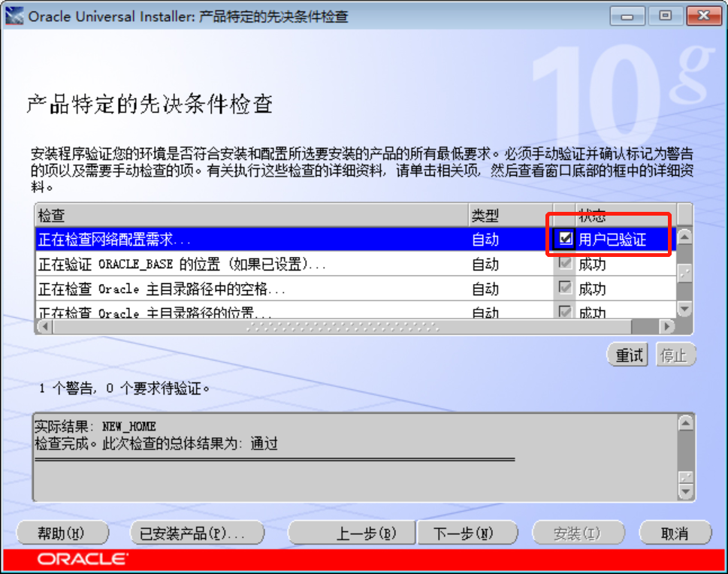Click the 实际结果: NEW_HOME line

coord(95,426)
